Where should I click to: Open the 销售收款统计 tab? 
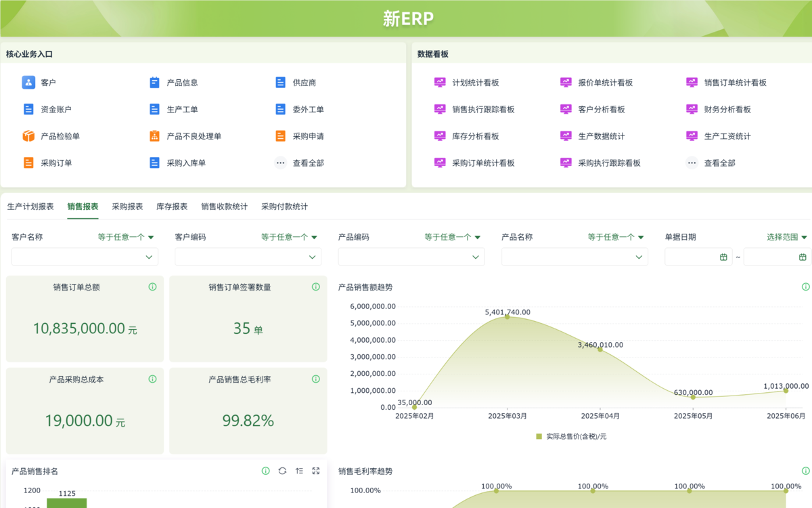(x=225, y=207)
